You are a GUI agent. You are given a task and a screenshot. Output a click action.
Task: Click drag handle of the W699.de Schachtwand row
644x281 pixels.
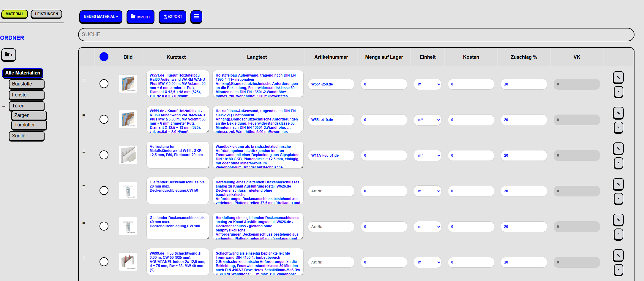point(84,258)
